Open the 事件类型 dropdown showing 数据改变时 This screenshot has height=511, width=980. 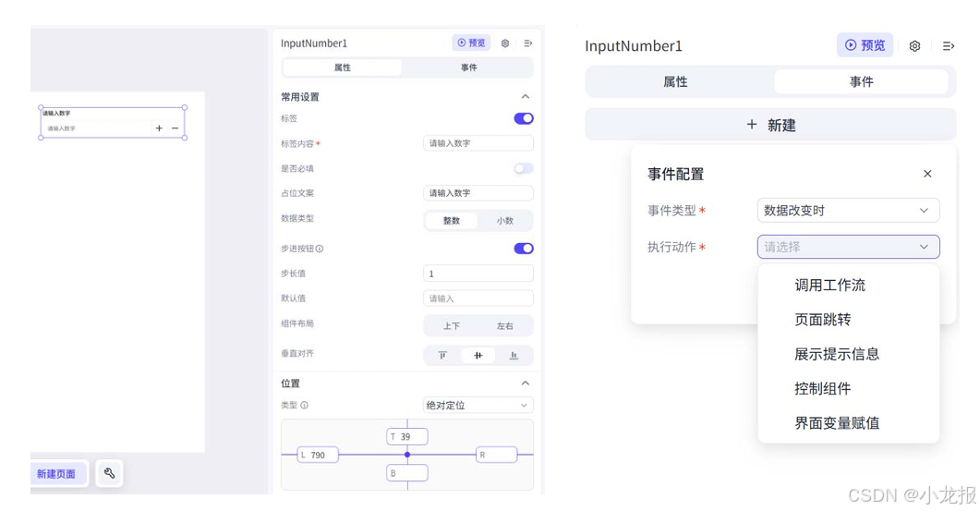pos(848,210)
